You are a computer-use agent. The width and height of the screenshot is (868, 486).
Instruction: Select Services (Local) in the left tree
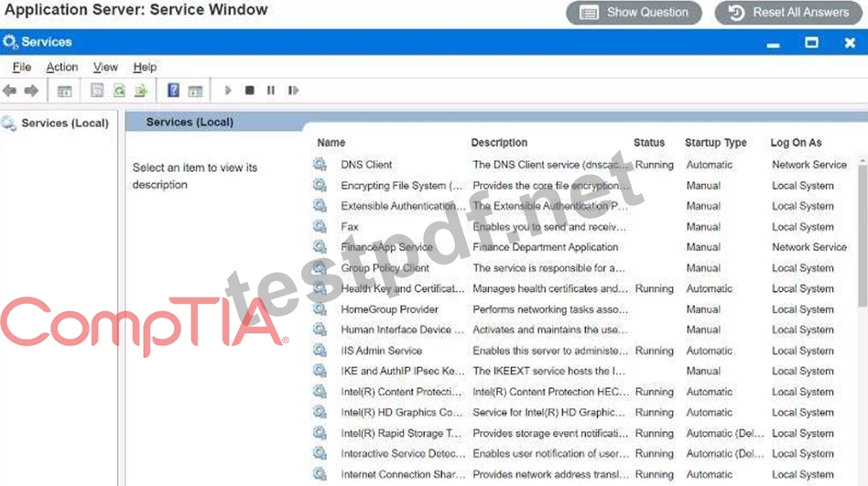[x=55, y=123]
